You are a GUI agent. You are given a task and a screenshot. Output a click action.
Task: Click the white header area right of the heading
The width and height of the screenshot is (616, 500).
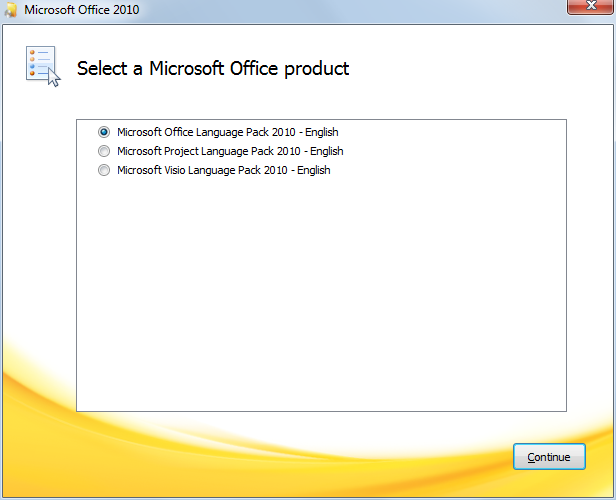click(480, 69)
